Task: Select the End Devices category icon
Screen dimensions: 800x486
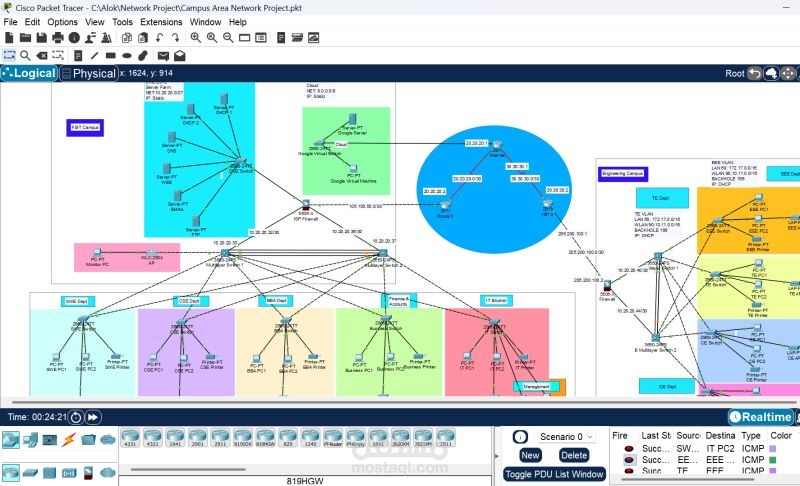Action: (x=30, y=439)
